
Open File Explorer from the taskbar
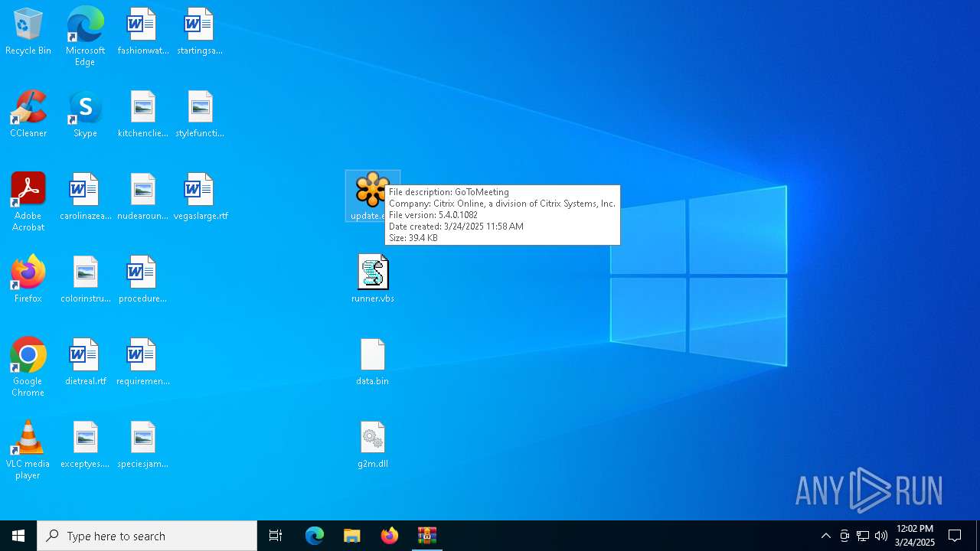coord(351,536)
